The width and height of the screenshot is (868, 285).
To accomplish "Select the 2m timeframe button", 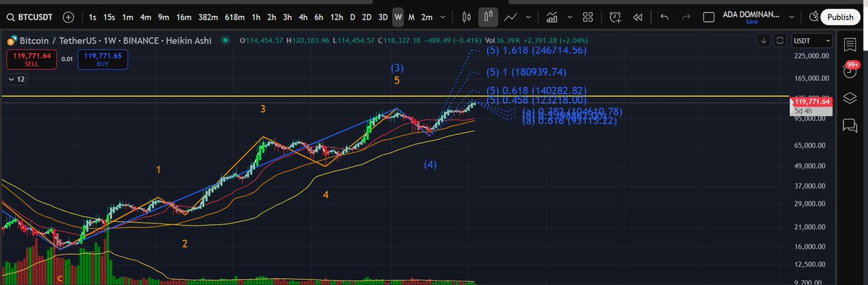I will pyautogui.click(x=427, y=17).
